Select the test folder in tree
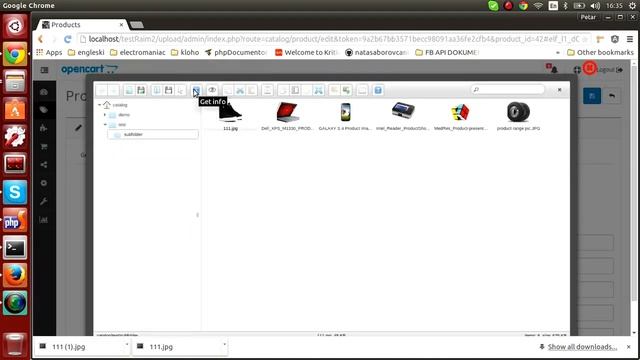The image size is (640, 360). (122, 124)
